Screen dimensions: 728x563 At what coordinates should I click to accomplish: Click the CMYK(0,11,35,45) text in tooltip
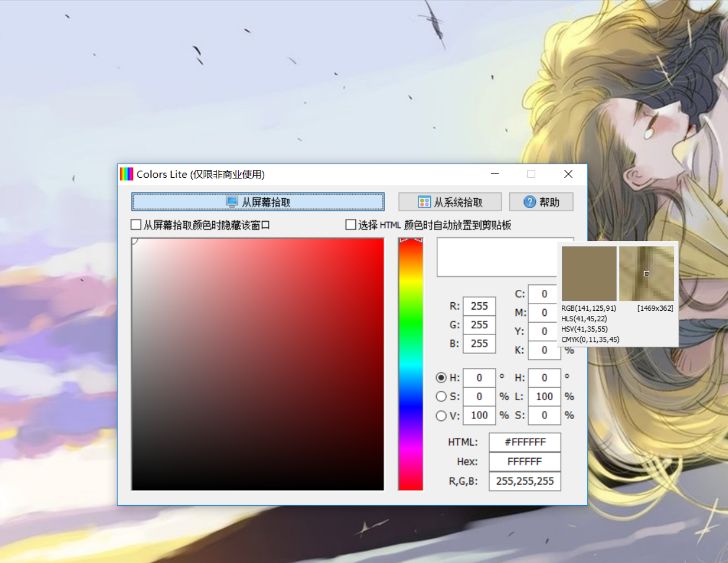590,339
